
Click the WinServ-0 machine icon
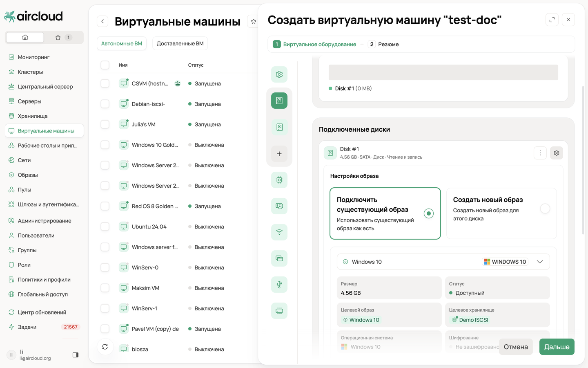[123, 267]
